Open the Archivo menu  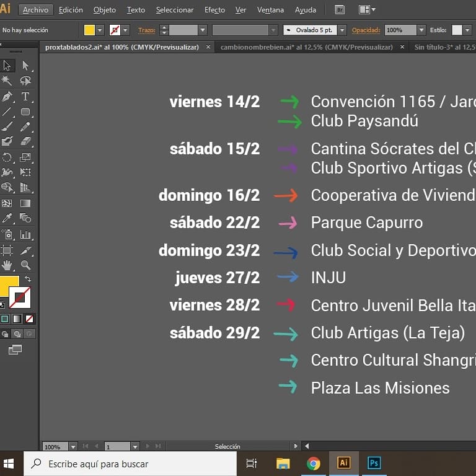35,10
